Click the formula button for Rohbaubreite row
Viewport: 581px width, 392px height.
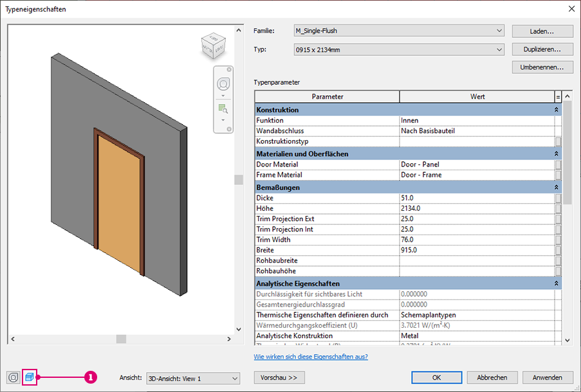point(558,261)
